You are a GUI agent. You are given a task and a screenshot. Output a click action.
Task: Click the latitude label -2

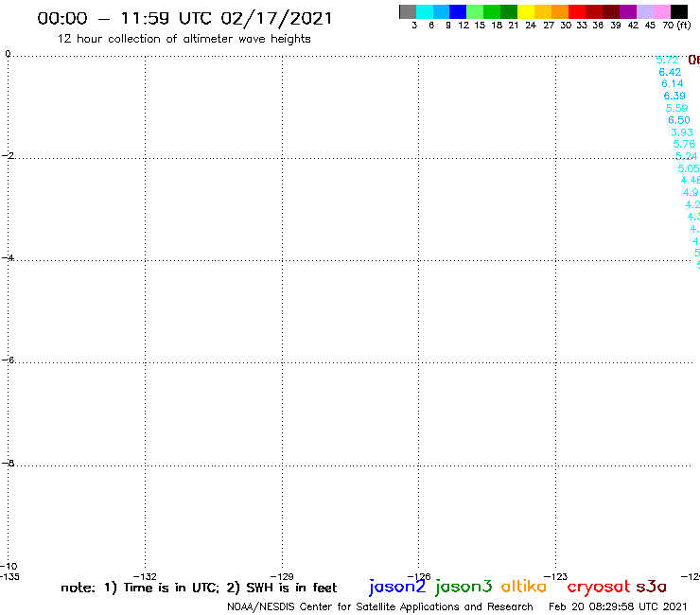(x=8, y=155)
